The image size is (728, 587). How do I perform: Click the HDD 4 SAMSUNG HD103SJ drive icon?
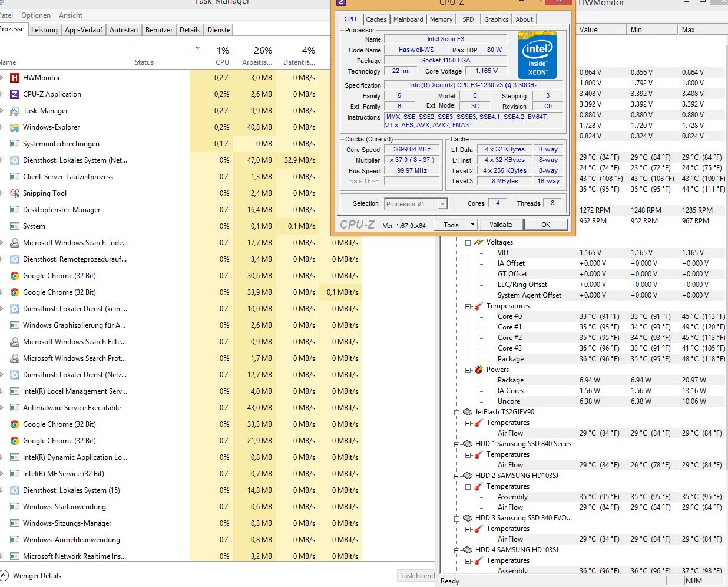click(467, 550)
